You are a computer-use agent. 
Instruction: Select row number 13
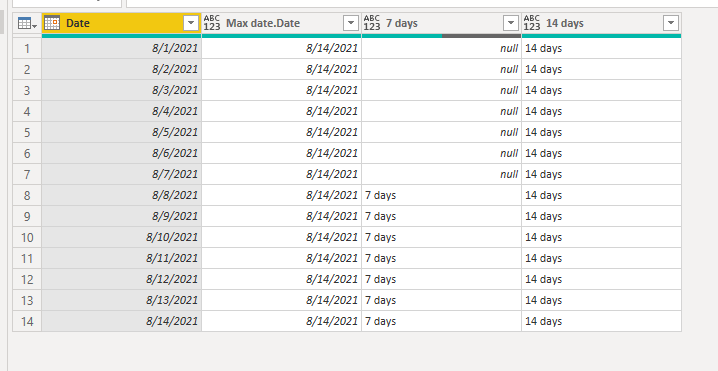pyautogui.click(x=27, y=300)
